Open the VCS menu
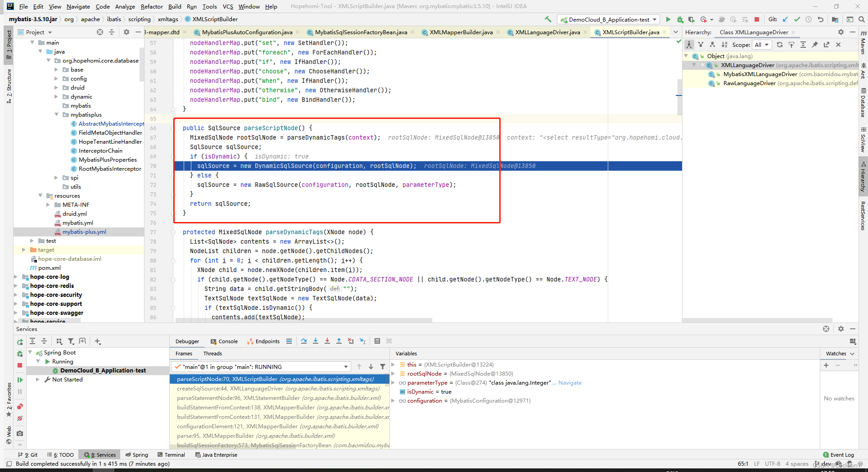 coord(228,6)
